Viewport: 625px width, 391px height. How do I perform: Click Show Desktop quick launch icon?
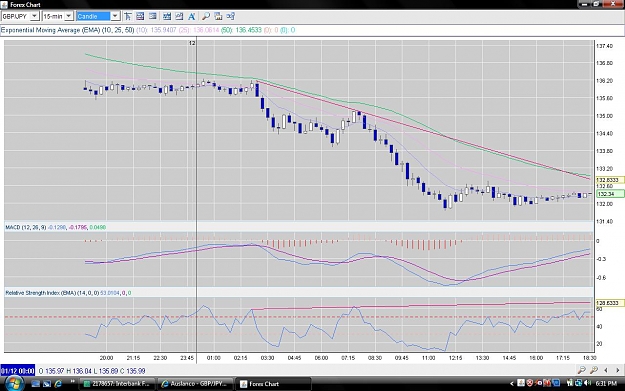35,384
